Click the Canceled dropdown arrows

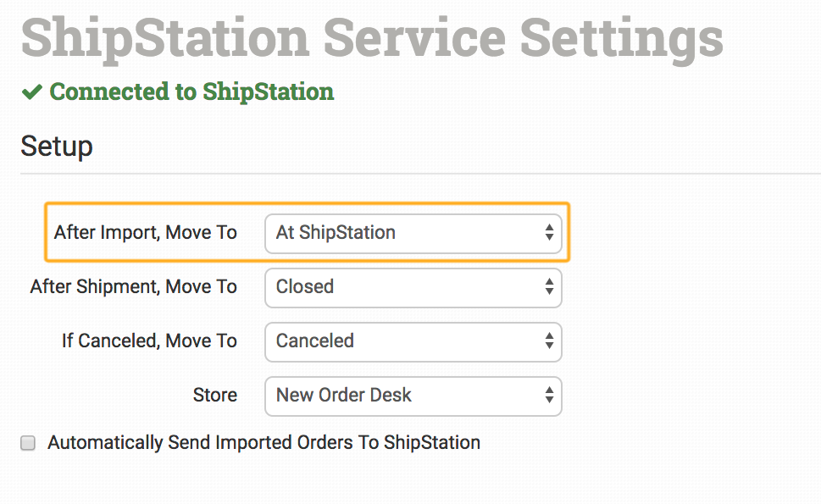click(x=549, y=341)
